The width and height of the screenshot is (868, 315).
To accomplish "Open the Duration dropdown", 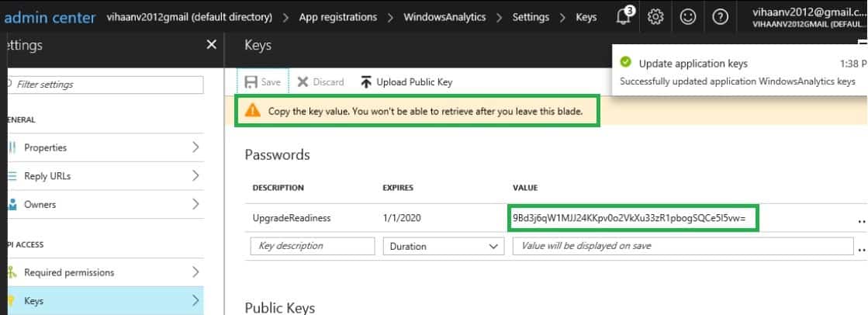I will tap(444, 247).
